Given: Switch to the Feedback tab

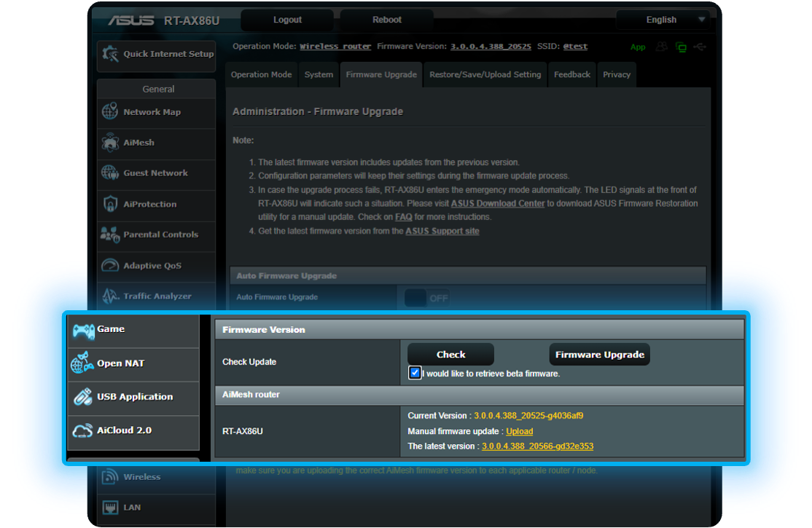Looking at the screenshot, I should 571,74.
